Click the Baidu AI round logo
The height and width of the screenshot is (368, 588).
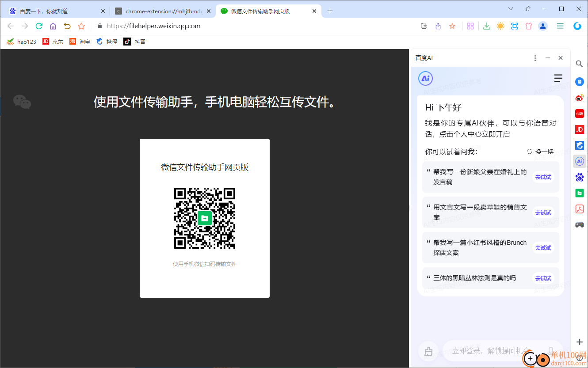425,79
